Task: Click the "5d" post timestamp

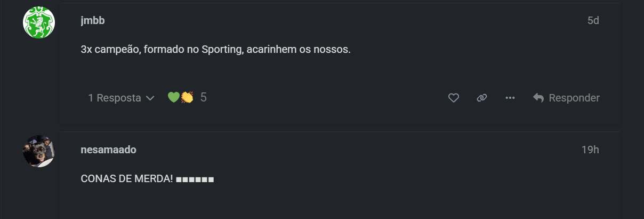Action: pyautogui.click(x=593, y=20)
